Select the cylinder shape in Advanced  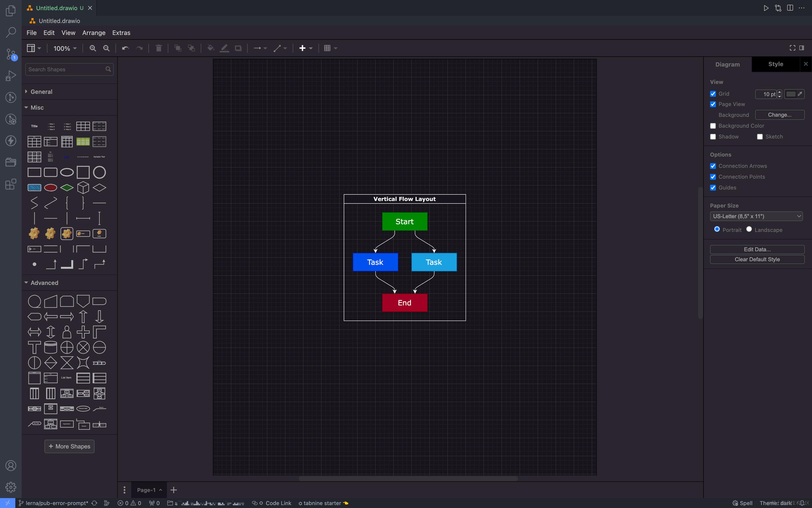click(x=50, y=347)
